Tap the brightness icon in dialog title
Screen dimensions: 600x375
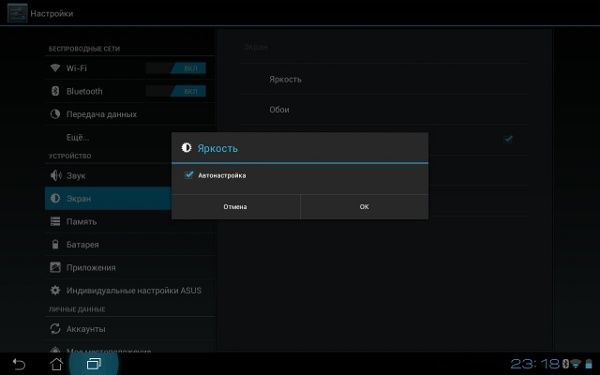[186, 148]
